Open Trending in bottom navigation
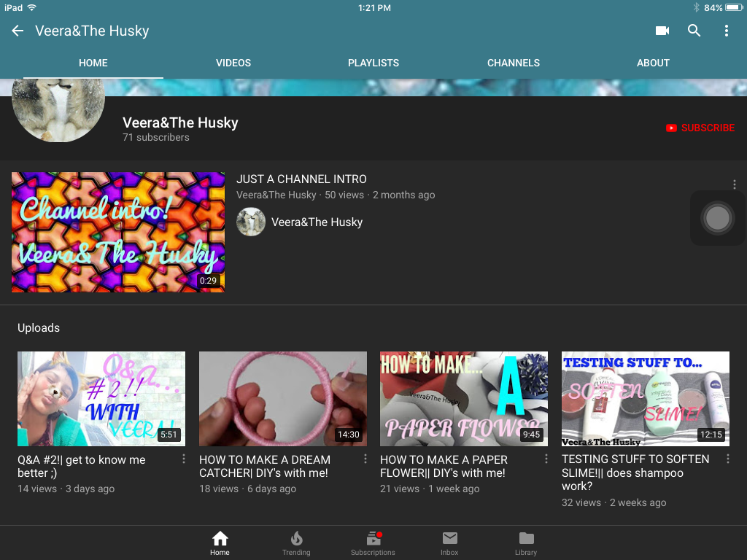Image resolution: width=747 pixels, height=560 pixels. pos(296,543)
